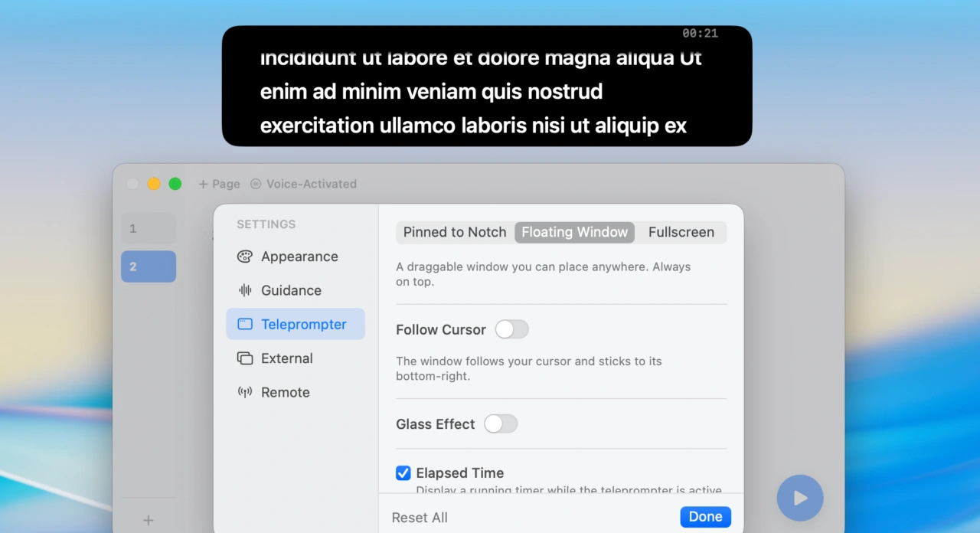Open External settings via the stacked-windows icon
Screen dimensions: 980x533
tap(244, 358)
